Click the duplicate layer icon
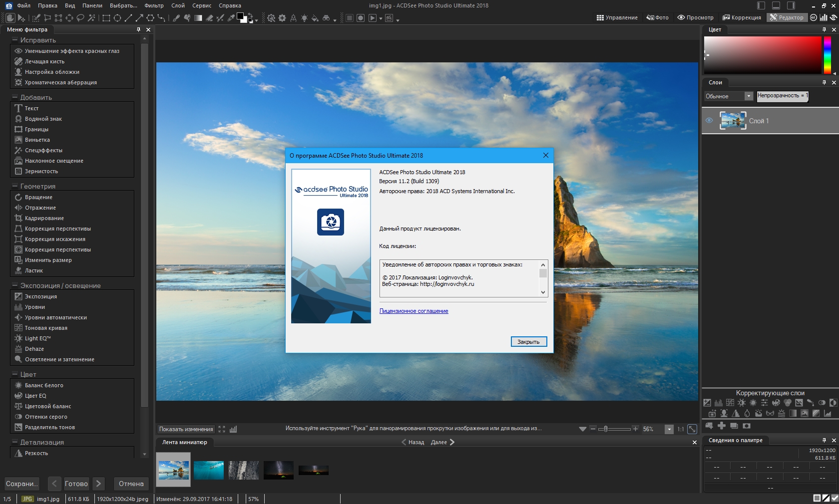 pos(734,426)
